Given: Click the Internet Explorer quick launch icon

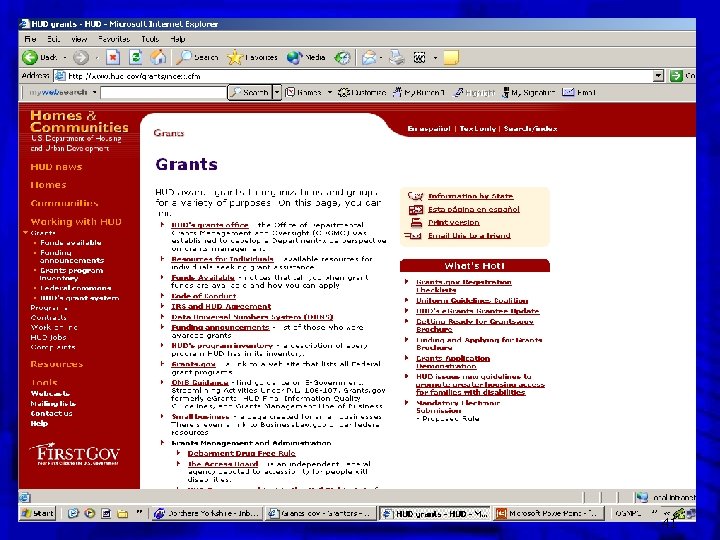Looking at the screenshot, I should 73,513.
